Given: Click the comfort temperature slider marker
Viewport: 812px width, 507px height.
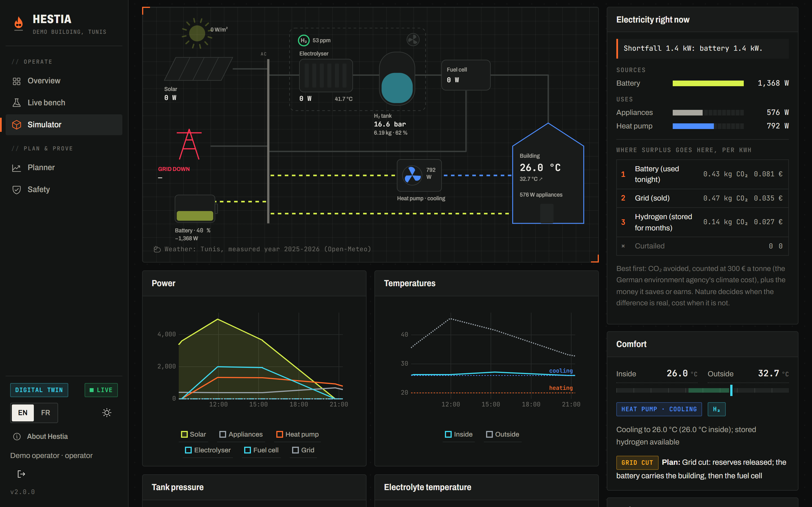Looking at the screenshot, I should coord(731,390).
